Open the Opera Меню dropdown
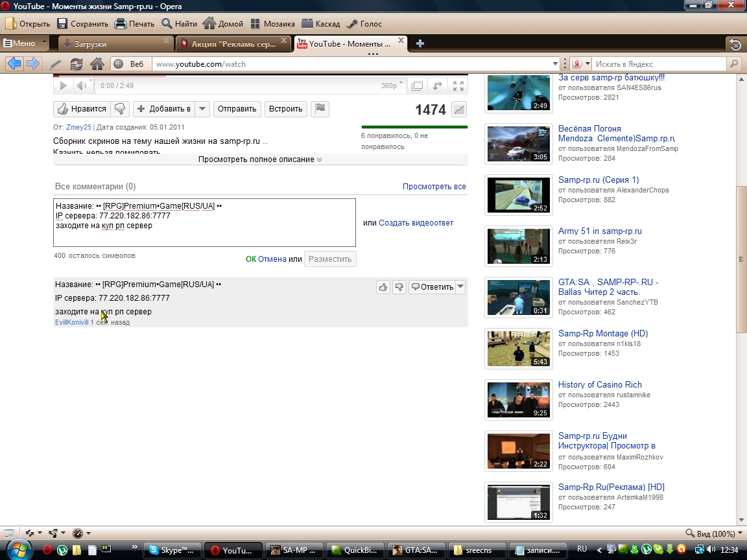Viewport: 747px width, 560px height. [x=25, y=43]
